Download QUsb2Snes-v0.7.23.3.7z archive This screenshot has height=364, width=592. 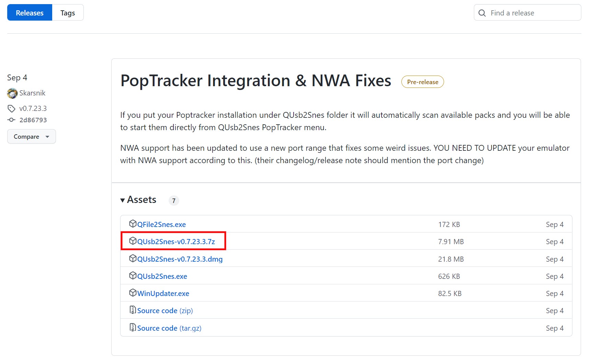coord(176,242)
